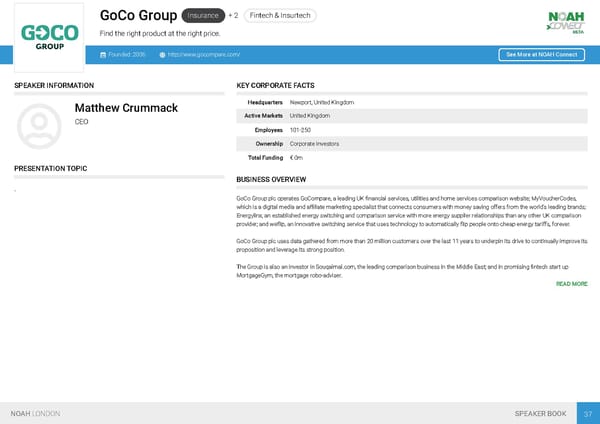Click See More at NOAH Connect button

tap(540, 54)
